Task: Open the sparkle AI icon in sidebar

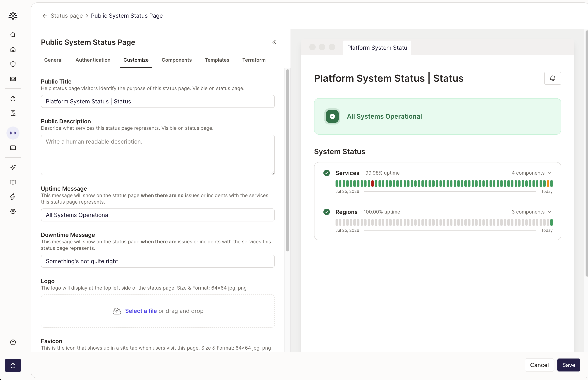Action: (x=13, y=167)
